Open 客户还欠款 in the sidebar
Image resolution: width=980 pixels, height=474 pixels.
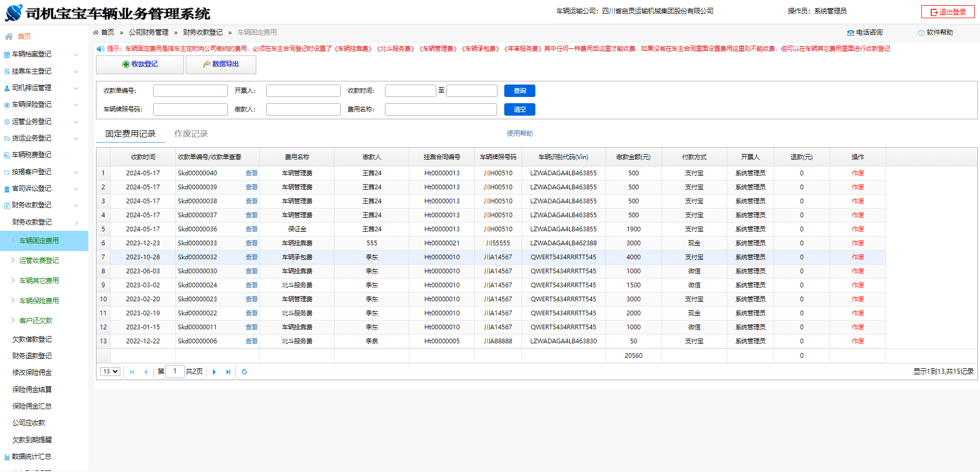36,320
